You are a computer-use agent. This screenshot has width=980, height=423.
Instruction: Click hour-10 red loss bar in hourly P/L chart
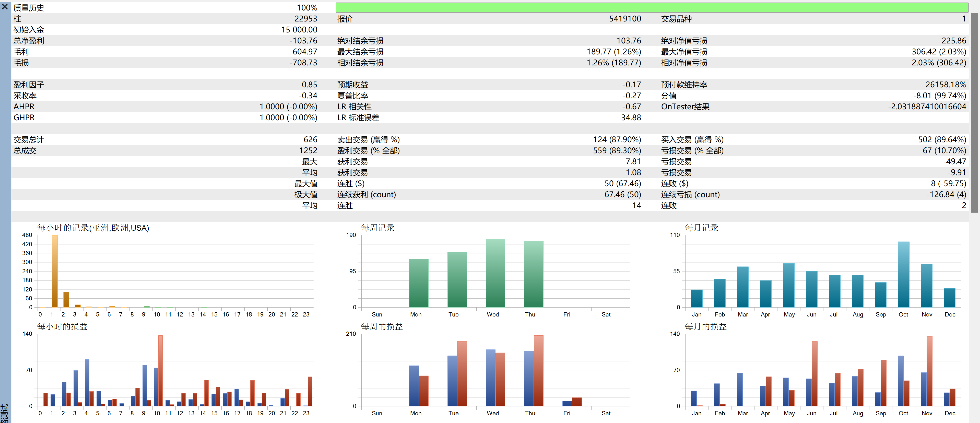(161, 370)
